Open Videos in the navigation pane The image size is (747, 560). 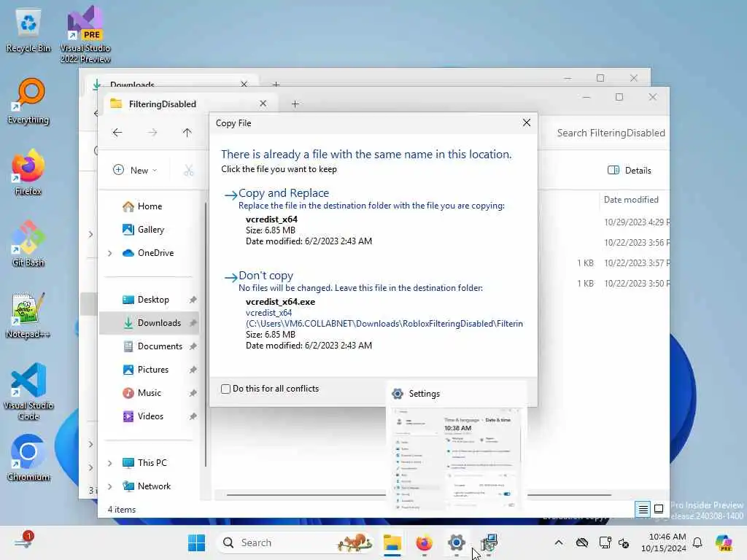click(x=149, y=416)
